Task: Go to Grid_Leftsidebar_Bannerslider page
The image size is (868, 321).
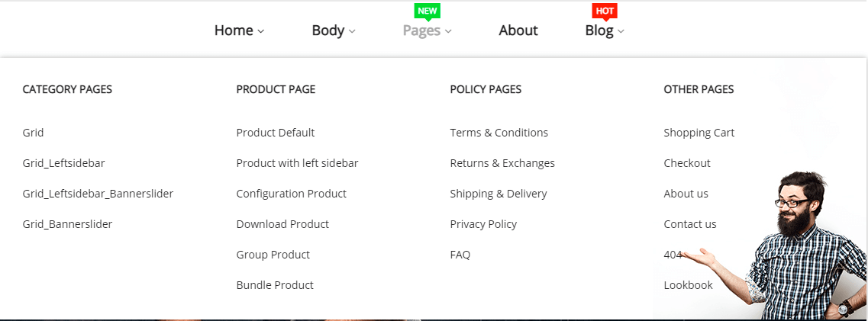Action: click(98, 194)
